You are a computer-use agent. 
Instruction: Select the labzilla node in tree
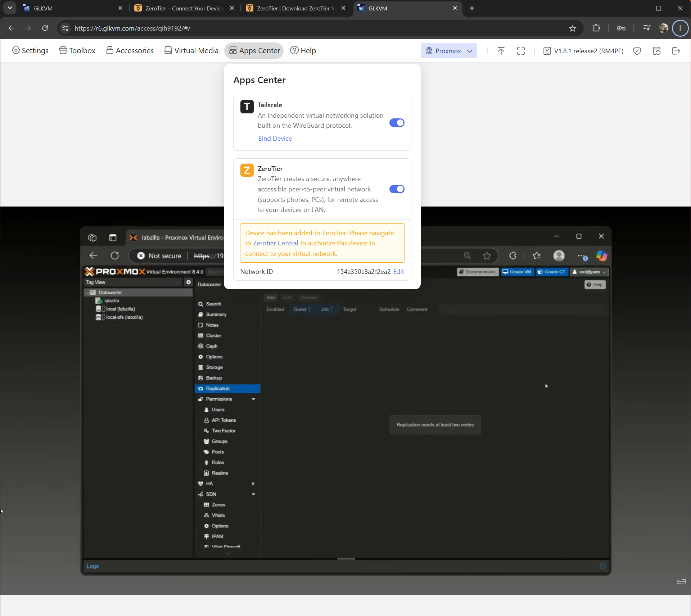click(112, 301)
